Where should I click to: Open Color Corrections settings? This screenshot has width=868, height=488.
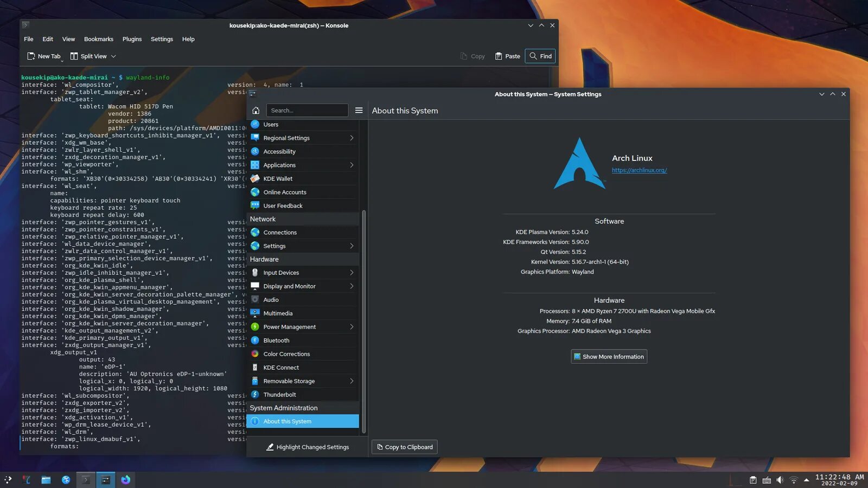pos(285,354)
